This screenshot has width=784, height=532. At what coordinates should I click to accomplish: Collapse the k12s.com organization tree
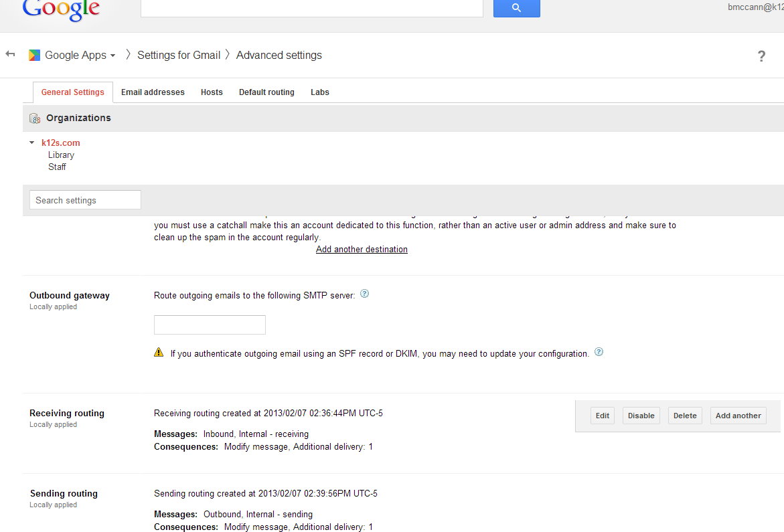pyautogui.click(x=32, y=143)
